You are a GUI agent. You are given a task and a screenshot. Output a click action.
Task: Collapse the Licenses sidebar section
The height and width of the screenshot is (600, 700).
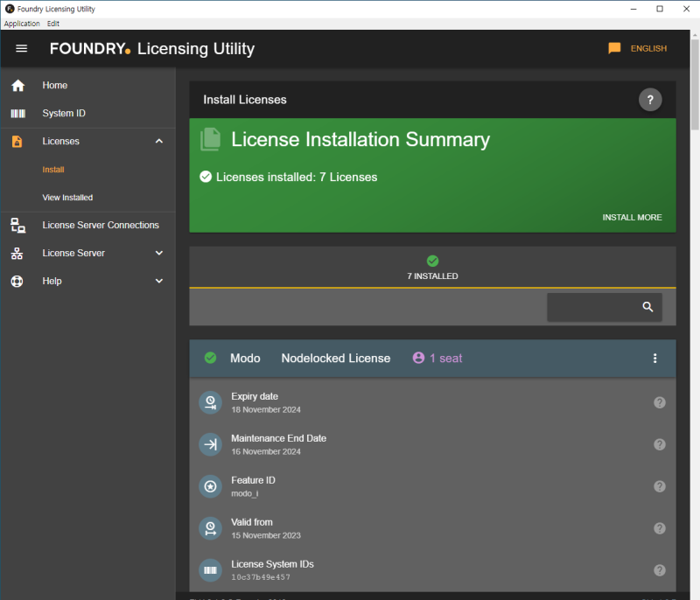(159, 141)
